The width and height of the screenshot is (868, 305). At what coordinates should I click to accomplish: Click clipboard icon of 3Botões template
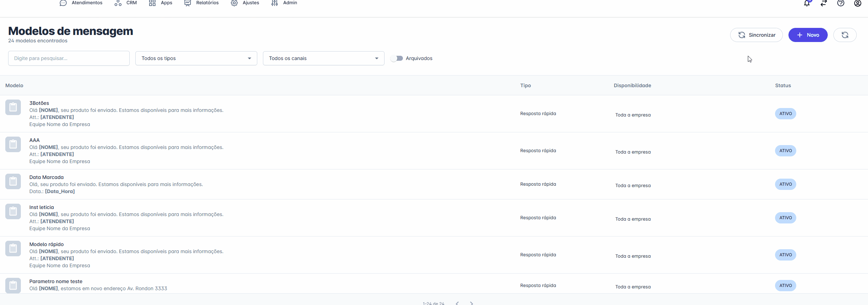point(13,107)
